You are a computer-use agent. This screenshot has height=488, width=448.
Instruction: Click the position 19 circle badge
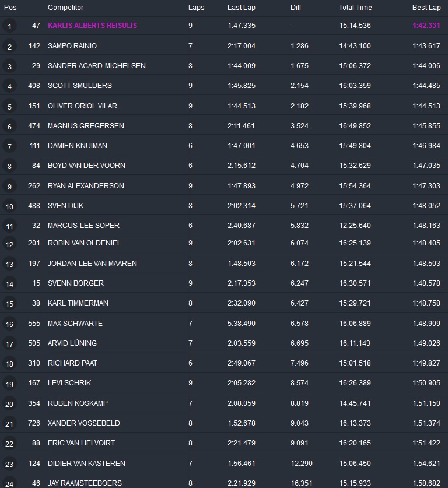9,384
